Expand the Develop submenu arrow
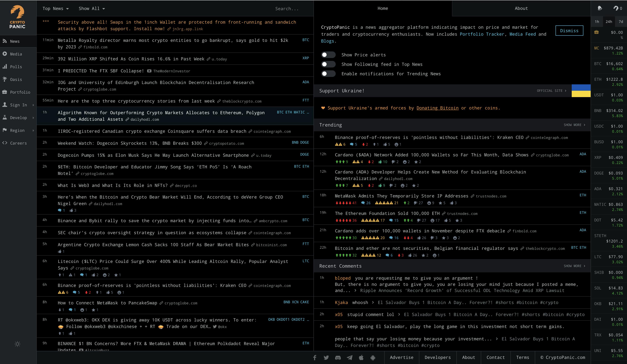627x364 pixels. [33, 118]
